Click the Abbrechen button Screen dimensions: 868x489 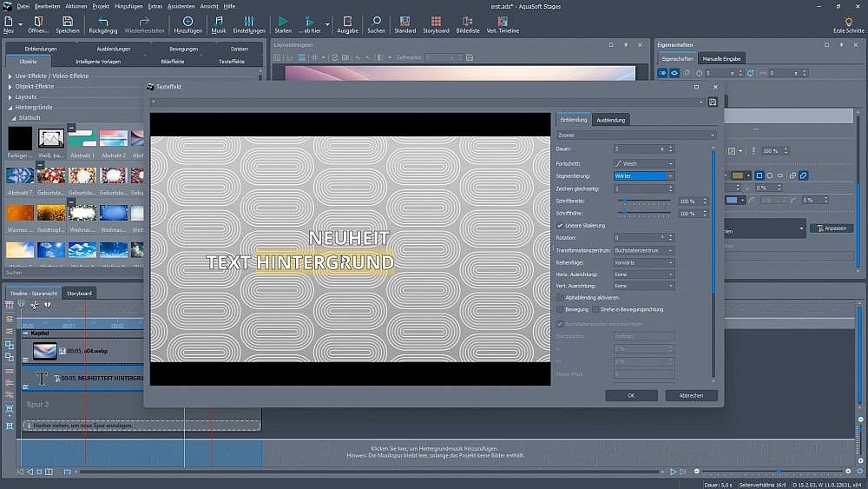(691, 395)
